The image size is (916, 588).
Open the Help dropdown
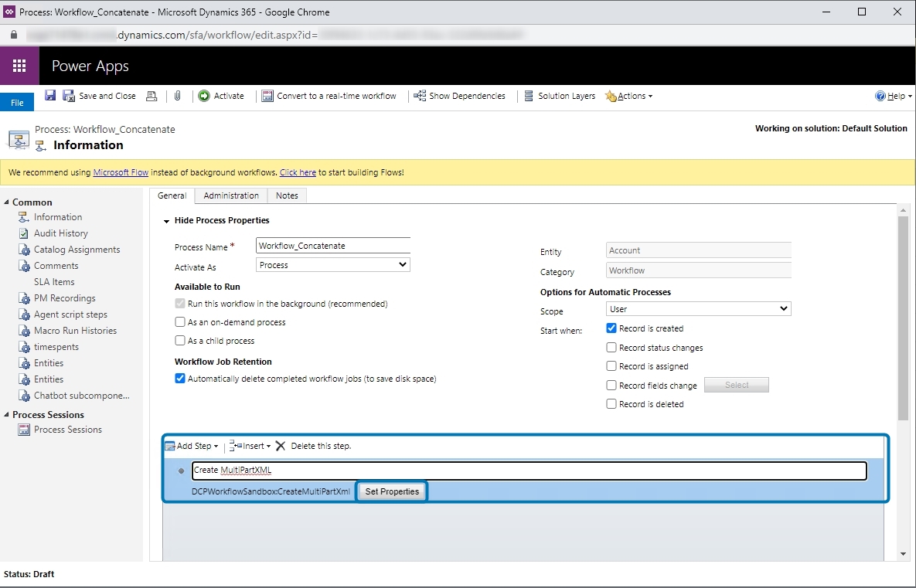click(x=894, y=96)
